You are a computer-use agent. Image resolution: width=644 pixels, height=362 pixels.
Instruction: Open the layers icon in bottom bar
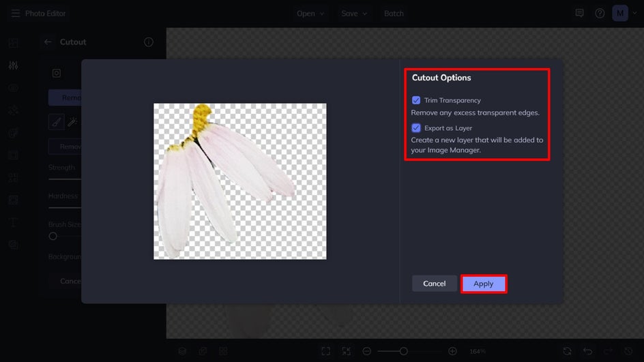(x=182, y=351)
